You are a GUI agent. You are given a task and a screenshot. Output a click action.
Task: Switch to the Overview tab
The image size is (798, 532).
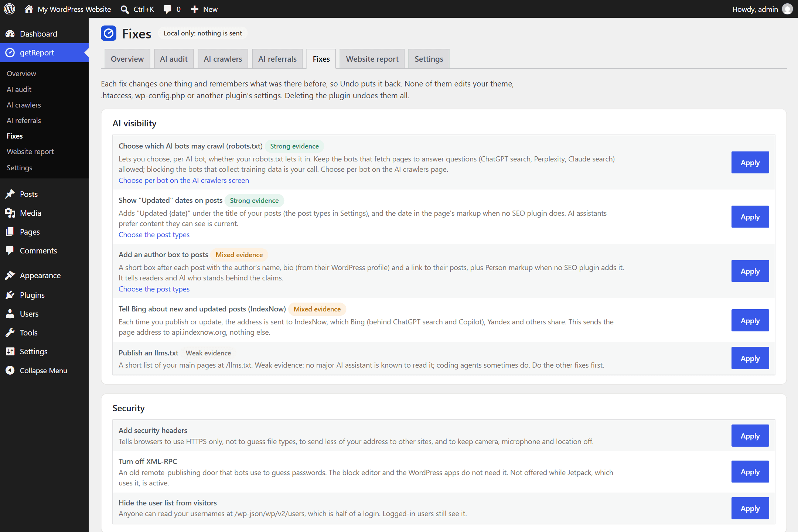[127, 59]
